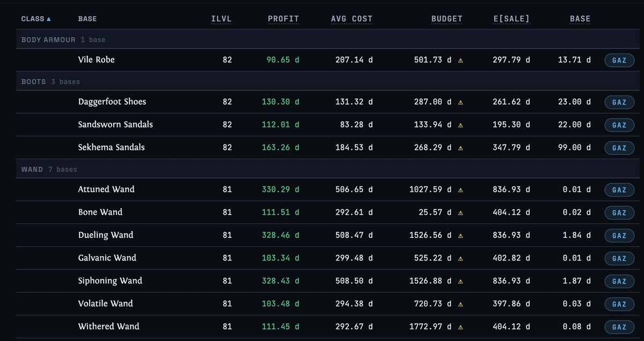This screenshot has width=644, height=341.
Task: Click warning icon next to Bone Wand budget
Action: pos(460,213)
